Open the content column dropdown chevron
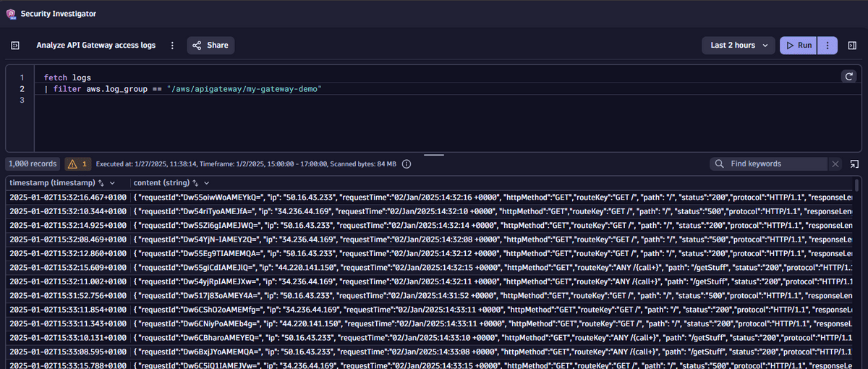Image resolution: width=868 pixels, height=369 pixels. 206,183
